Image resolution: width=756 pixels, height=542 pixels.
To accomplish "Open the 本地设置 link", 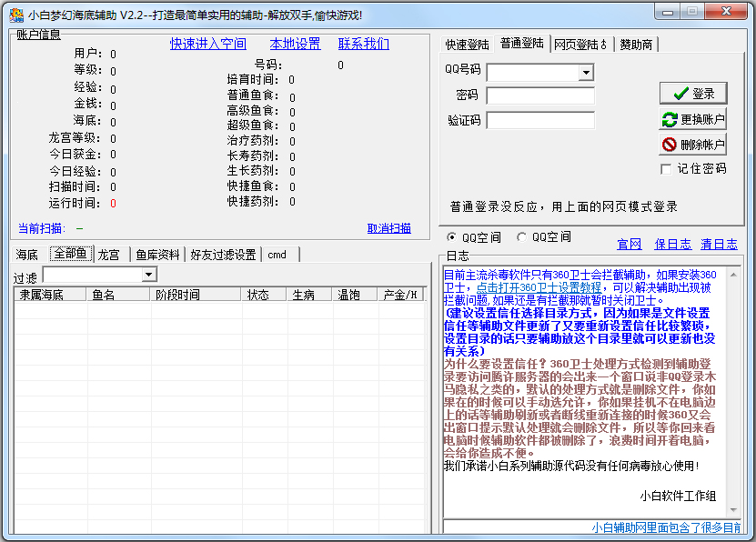I will click(x=295, y=44).
